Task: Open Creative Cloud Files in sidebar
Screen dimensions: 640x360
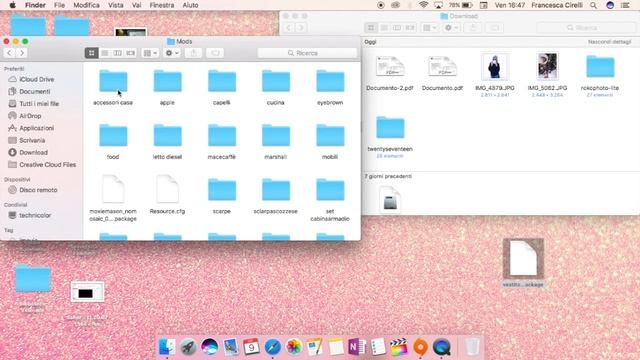Action: click(47, 164)
